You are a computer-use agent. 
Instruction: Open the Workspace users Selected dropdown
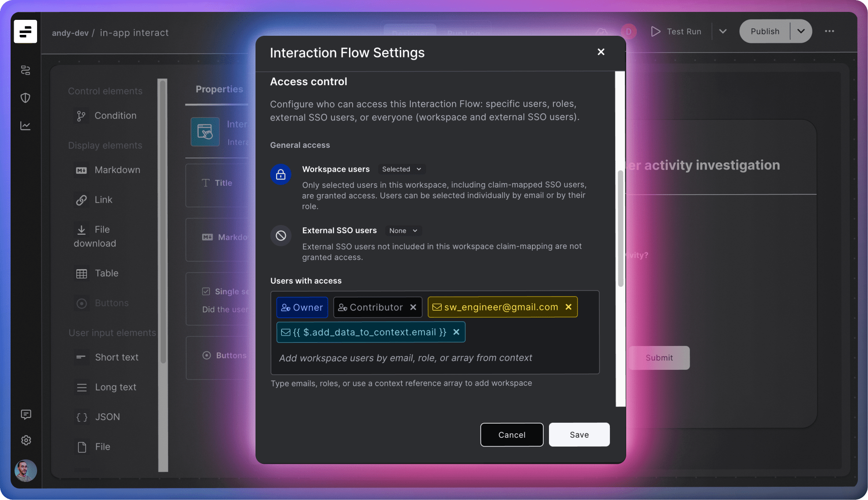(x=401, y=169)
